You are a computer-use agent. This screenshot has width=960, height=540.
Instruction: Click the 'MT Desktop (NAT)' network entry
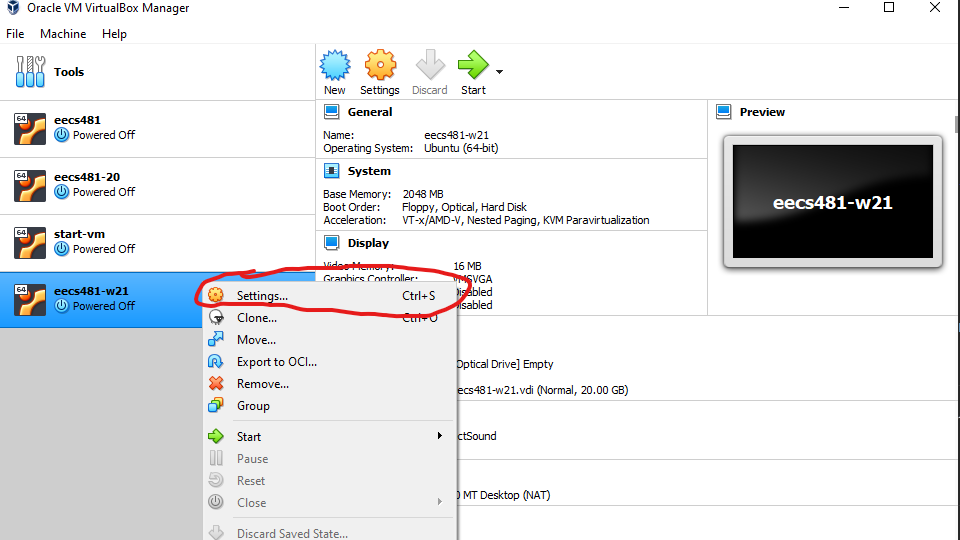point(506,495)
